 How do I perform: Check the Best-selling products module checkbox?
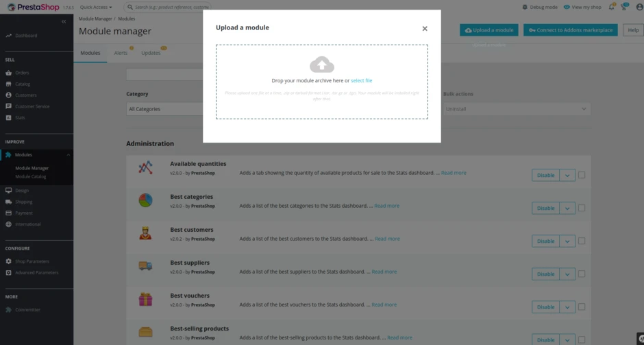[x=582, y=340]
